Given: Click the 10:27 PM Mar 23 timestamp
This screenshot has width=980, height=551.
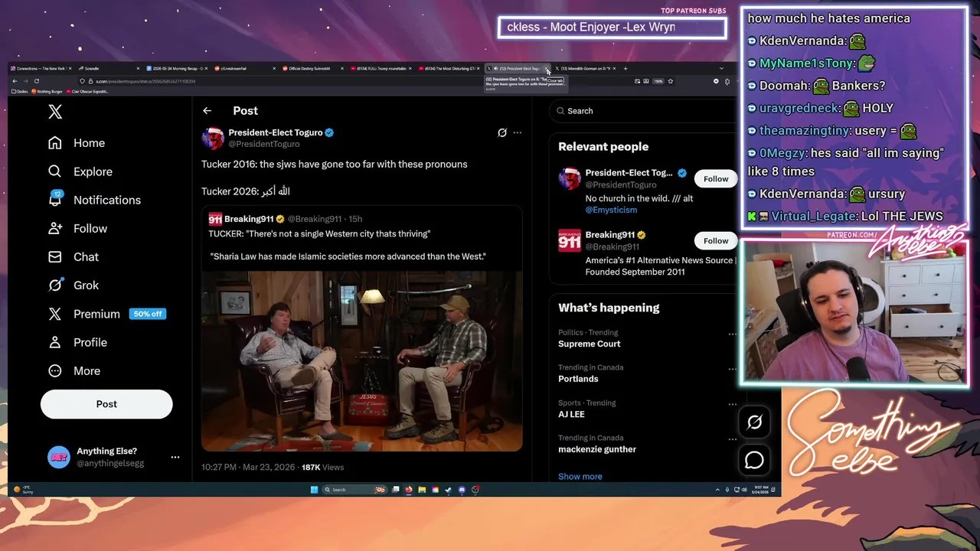Looking at the screenshot, I should click(x=248, y=467).
